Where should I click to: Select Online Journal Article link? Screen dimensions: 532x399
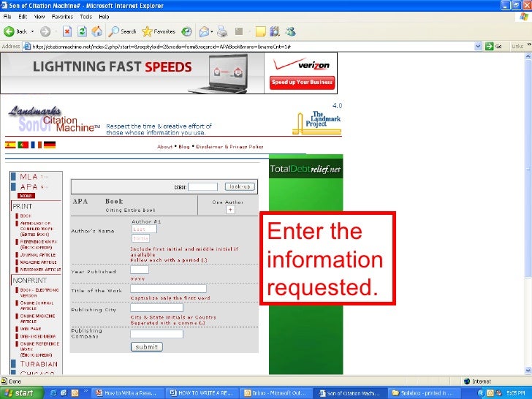(37, 305)
